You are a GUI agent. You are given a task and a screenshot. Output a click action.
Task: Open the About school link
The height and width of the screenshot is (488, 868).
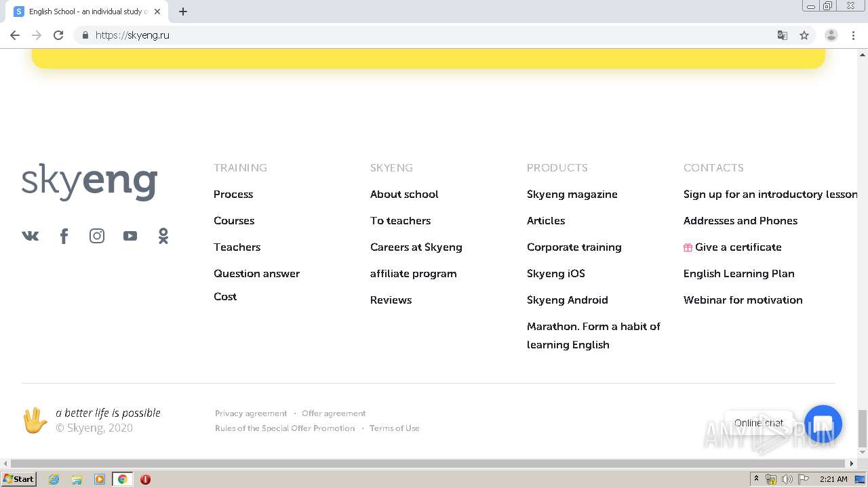(404, 194)
